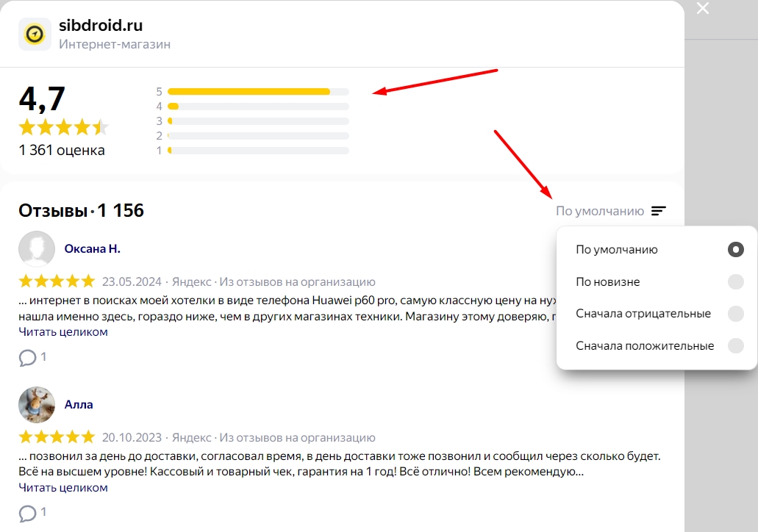Viewport: 758px width, 532px height.
Task: Select the По умолчанию radio button
Action: tap(735, 250)
